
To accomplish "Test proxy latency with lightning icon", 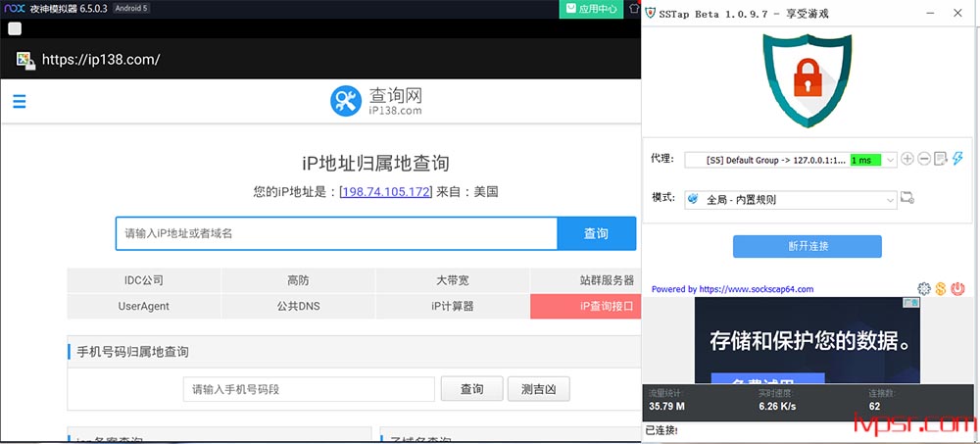I will (957, 159).
